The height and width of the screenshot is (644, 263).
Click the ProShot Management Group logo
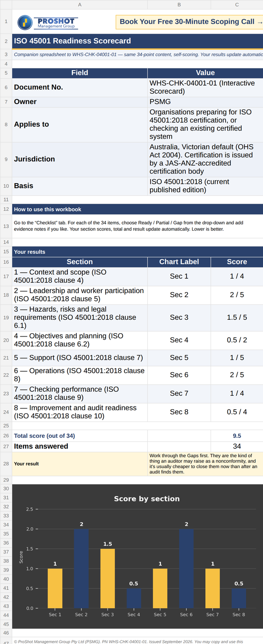point(47,22)
